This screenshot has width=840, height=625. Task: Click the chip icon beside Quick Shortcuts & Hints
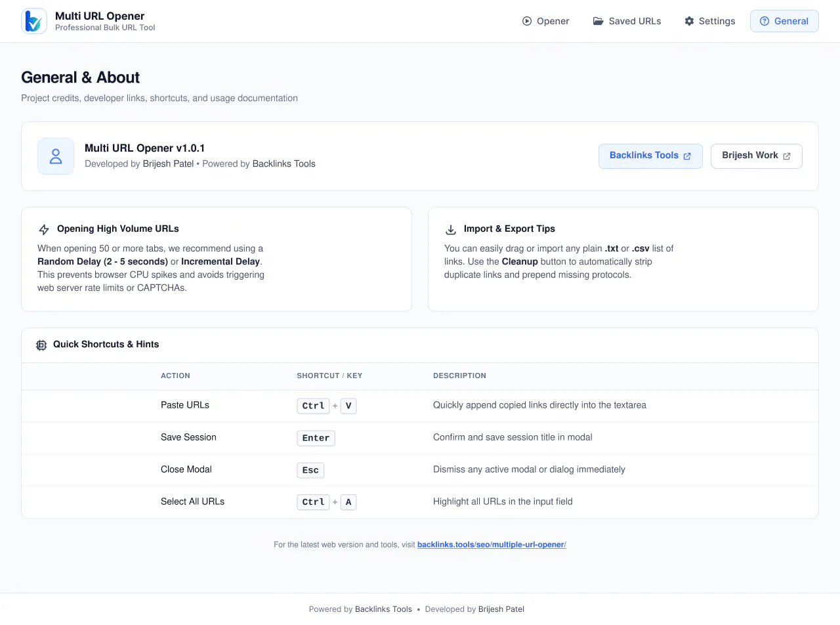pyautogui.click(x=41, y=345)
